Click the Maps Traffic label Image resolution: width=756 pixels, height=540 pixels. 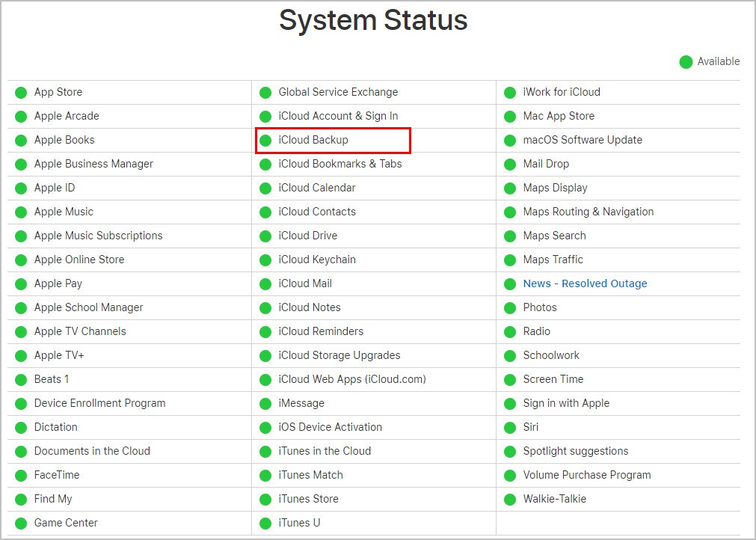(553, 260)
